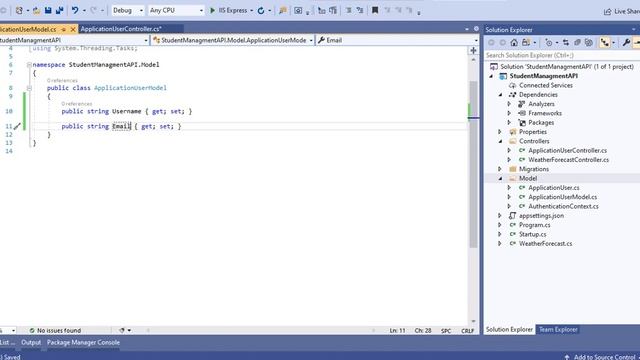Click the screwdriver quick action icon on line 11
640x360 pixels.
click(x=17, y=127)
